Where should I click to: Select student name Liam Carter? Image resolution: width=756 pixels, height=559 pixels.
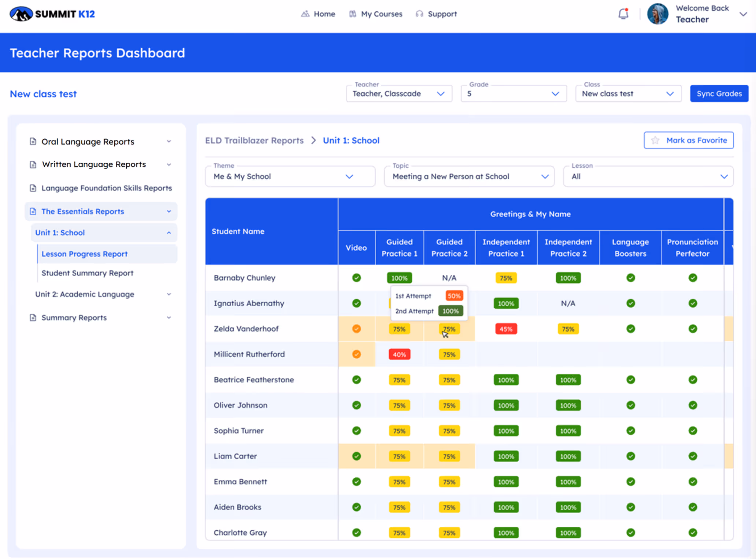pos(235,456)
